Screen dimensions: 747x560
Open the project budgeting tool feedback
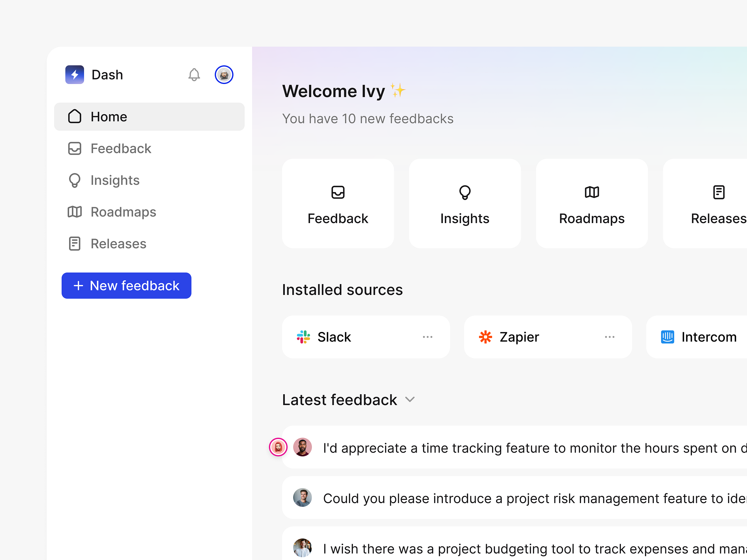(x=514, y=543)
